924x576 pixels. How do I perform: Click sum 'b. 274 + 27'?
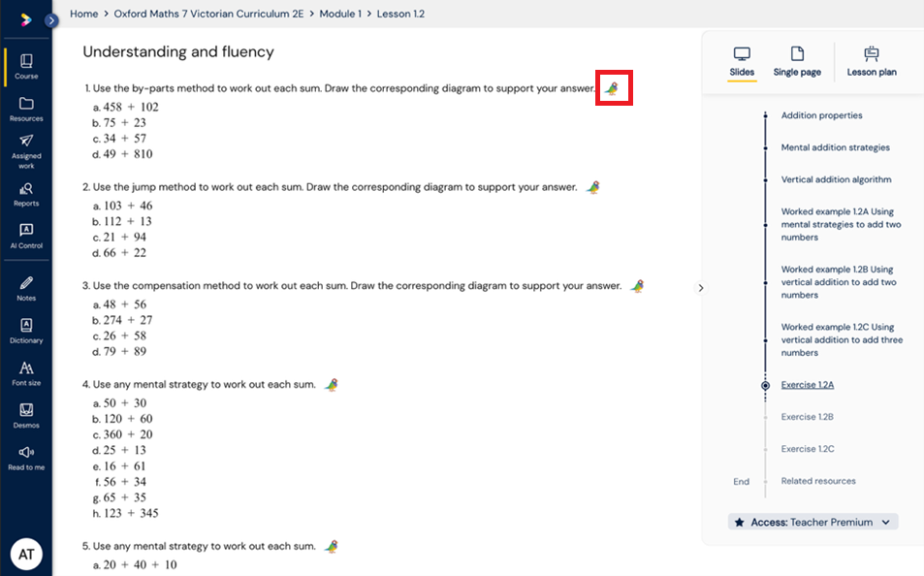point(122,320)
